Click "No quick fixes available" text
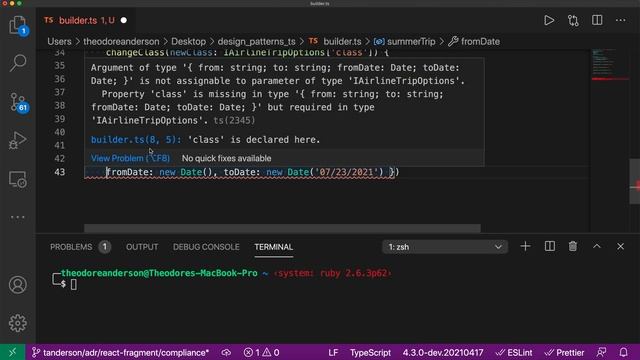This screenshot has width=640, height=360. (227, 158)
